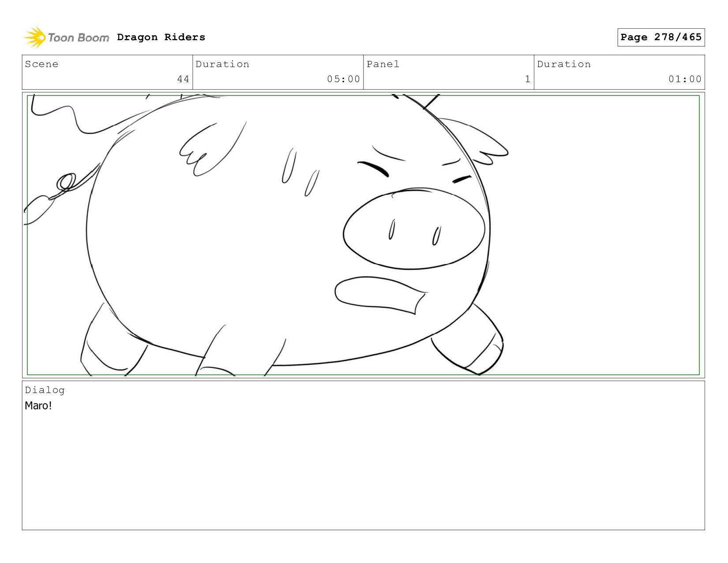
Task: Click the pig's curly tail sketch
Action: 62,194
